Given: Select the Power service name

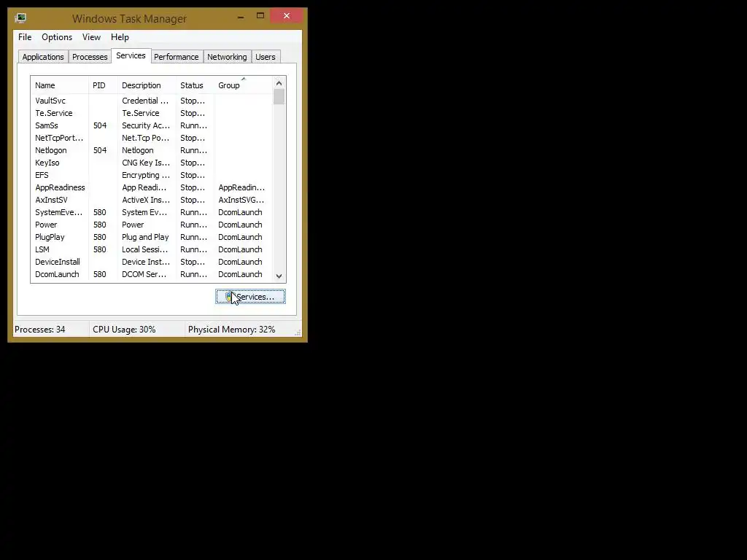Looking at the screenshot, I should coord(46,225).
